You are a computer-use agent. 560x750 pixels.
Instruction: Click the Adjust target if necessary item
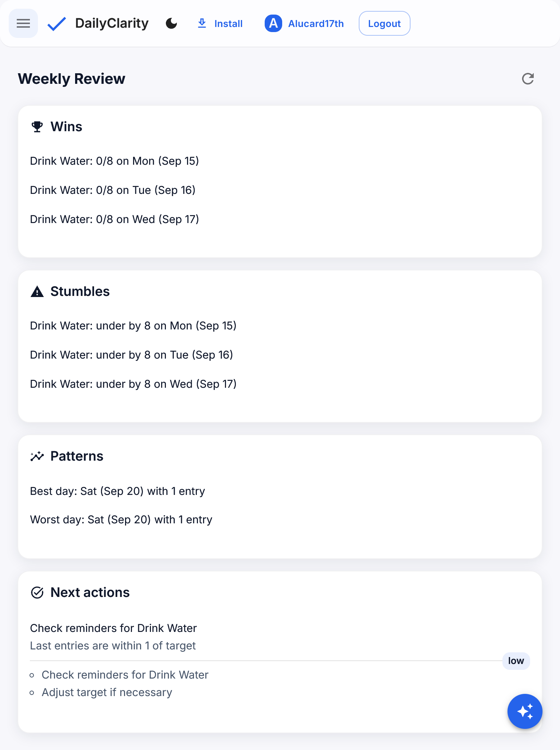(x=107, y=692)
